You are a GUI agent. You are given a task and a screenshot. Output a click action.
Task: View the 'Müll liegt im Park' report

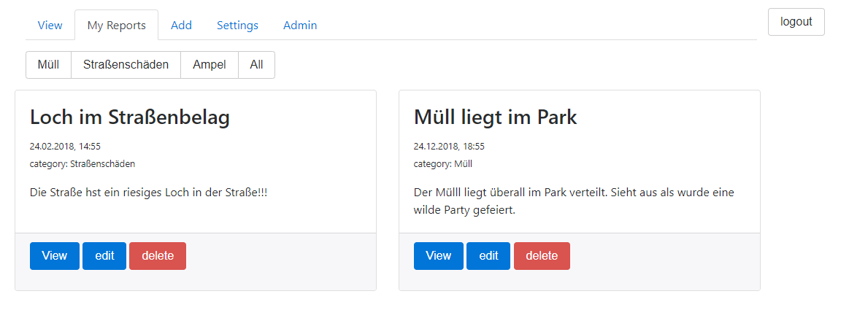tap(438, 256)
